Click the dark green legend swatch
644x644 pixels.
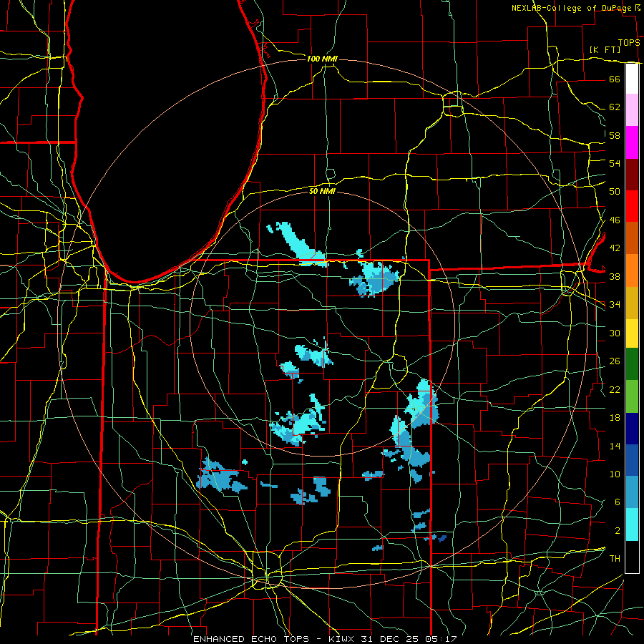click(x=632, y=364)
